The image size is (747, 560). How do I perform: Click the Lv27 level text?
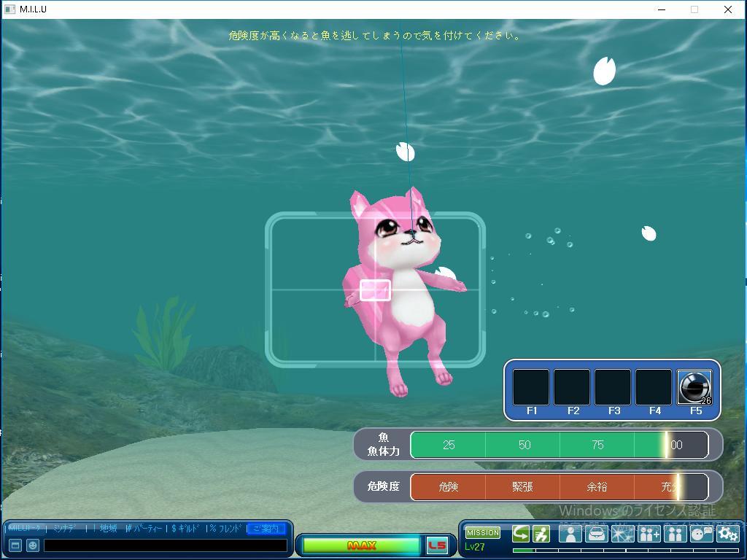[x=474, y=547]
